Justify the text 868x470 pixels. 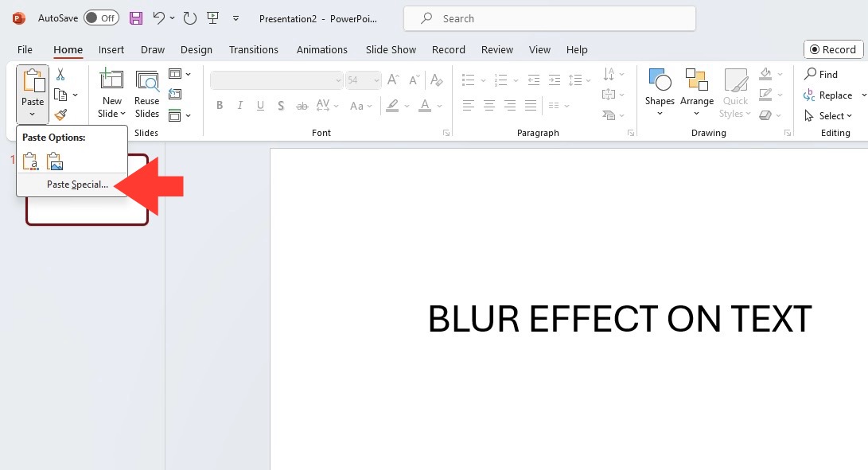coord(531,105)
